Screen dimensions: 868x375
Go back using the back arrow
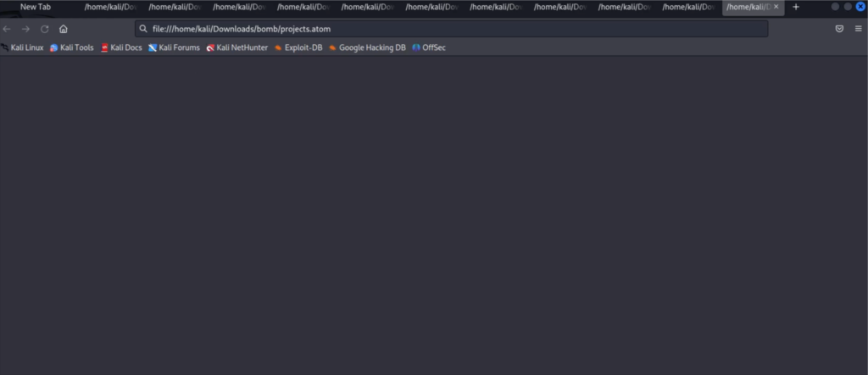click(x=8, y=29)
